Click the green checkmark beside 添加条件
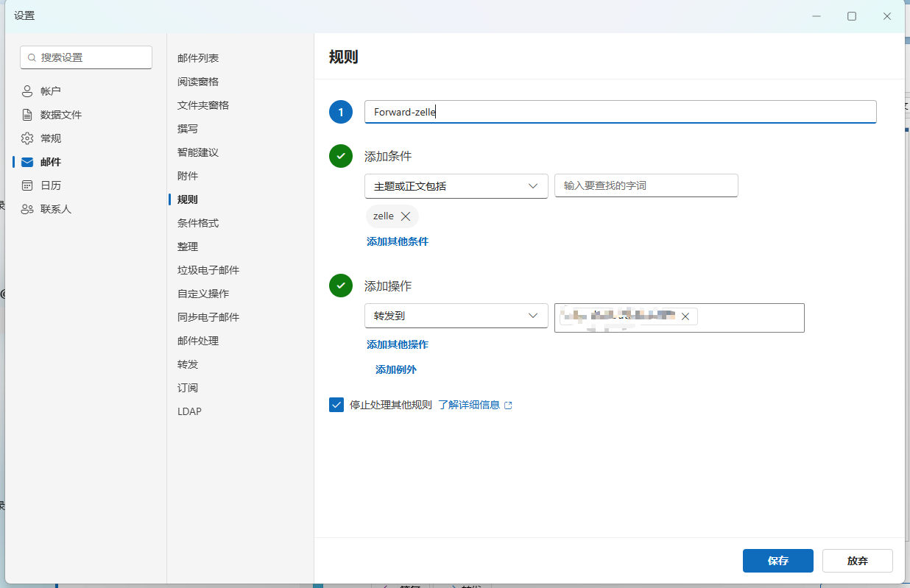Viewport: 910px width, 588px height. point(341,156)
